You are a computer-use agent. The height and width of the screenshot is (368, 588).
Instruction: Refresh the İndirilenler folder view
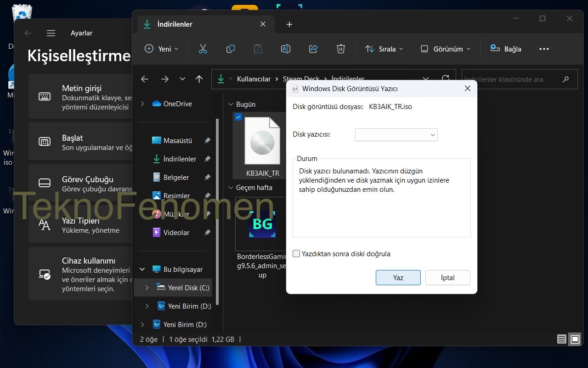(x=445, y=79)
